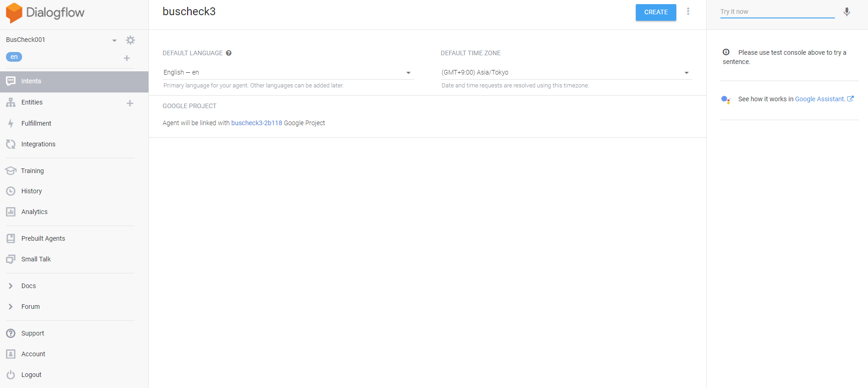
Task: Focus the Try it now input
Action: [777, 12]
